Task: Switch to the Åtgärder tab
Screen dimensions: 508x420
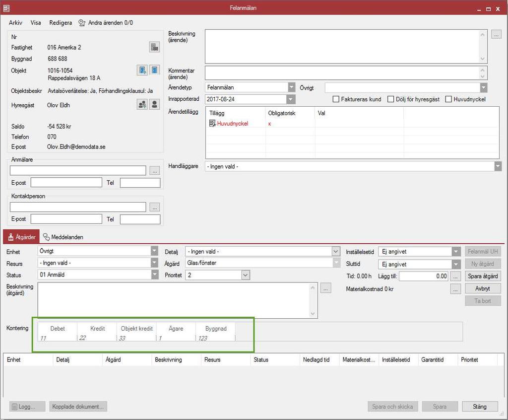Action: [21, 237]
